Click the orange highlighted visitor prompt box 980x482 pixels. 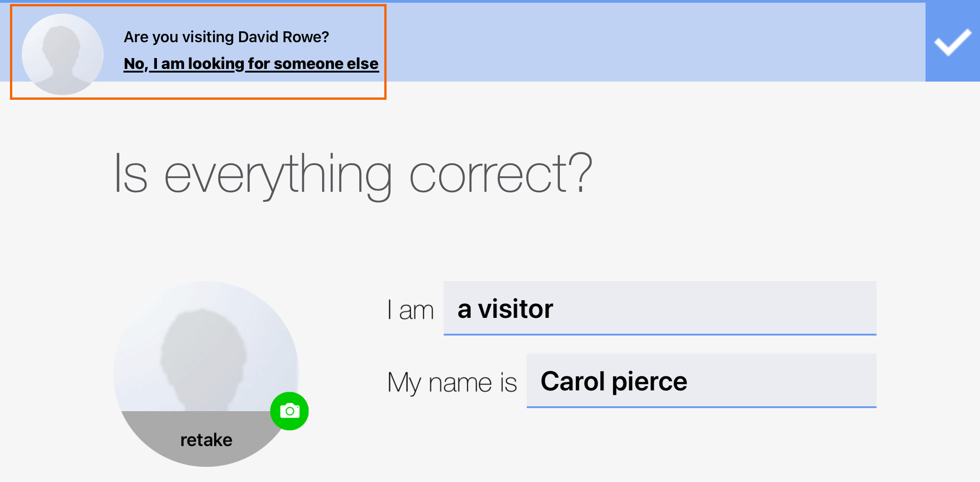[x=198, y=51]
